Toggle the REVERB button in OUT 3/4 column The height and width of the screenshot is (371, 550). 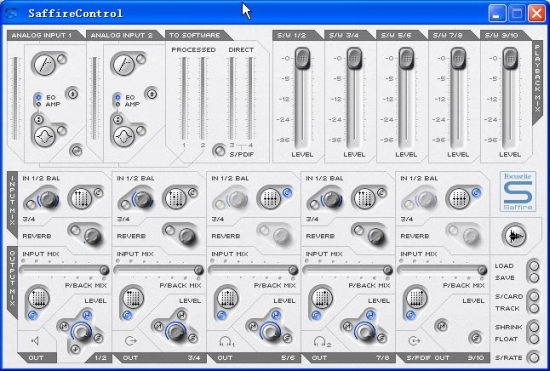click(169, 230)
